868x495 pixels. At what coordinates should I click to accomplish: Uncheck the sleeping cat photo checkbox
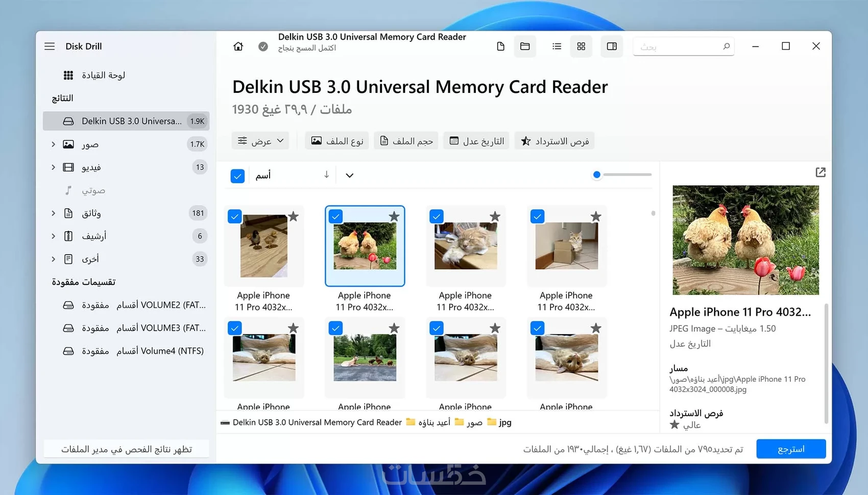[437, 216]
